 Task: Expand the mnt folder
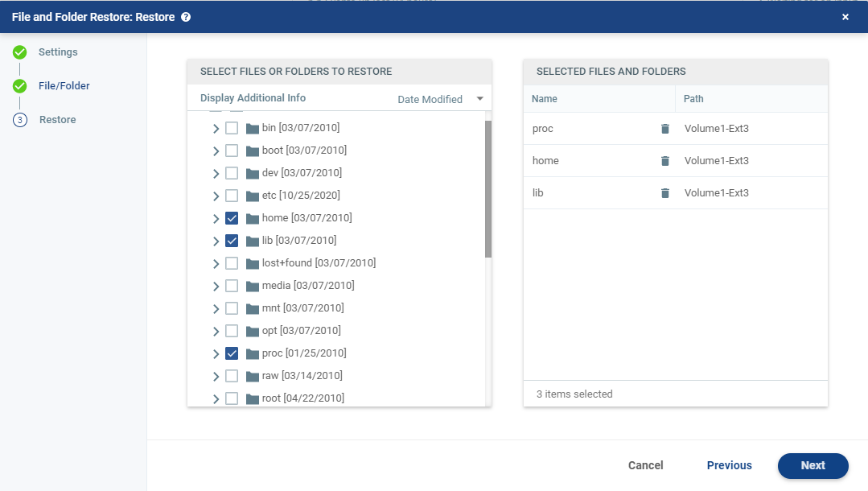pos(216,308)
